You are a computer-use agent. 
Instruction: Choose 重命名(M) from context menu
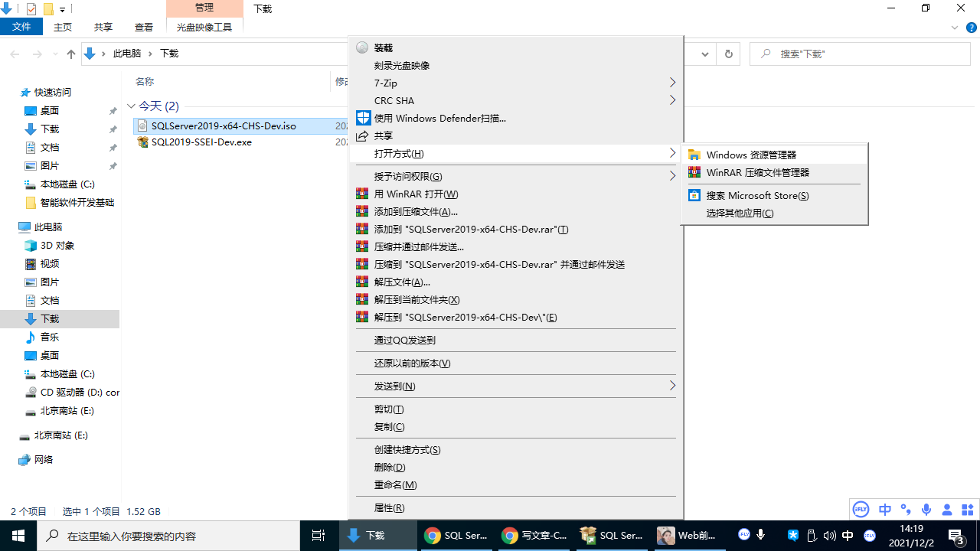tap(516, 484)
